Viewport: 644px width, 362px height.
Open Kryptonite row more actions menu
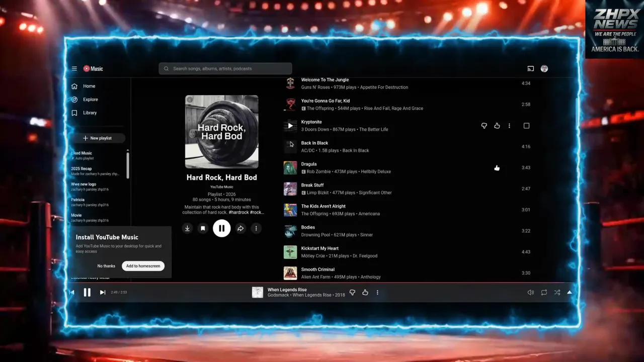[509, 126]
